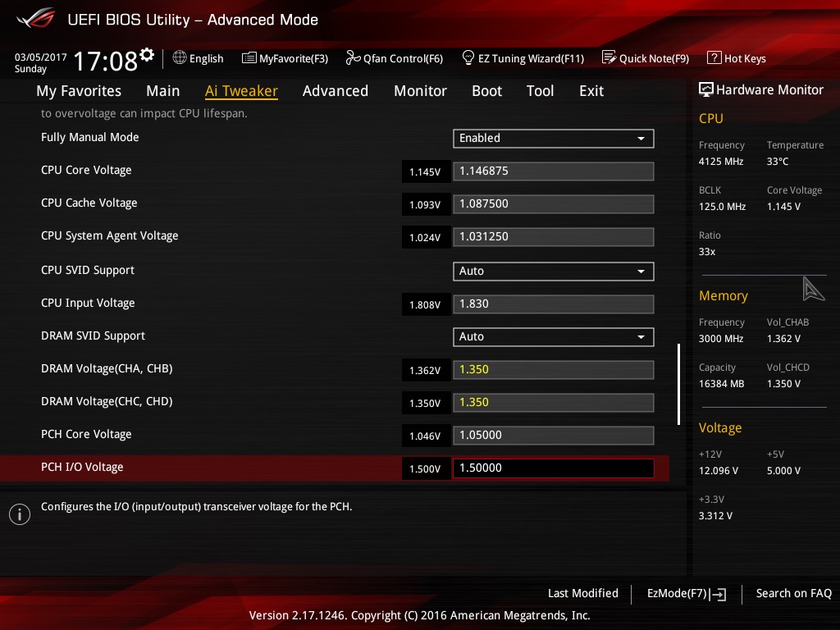Click 4125 MHz CPU frequency reading
Viewport: 840px width, 630px height.
click(x=721, y=162)
